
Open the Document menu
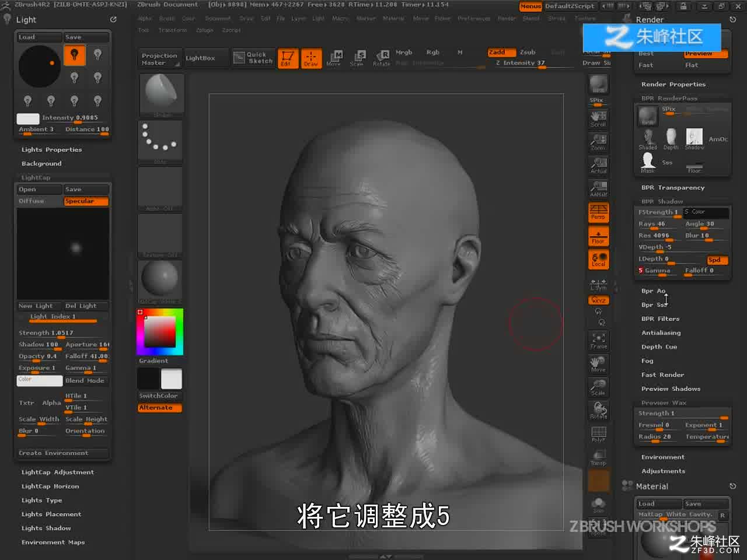coord(218,19)
